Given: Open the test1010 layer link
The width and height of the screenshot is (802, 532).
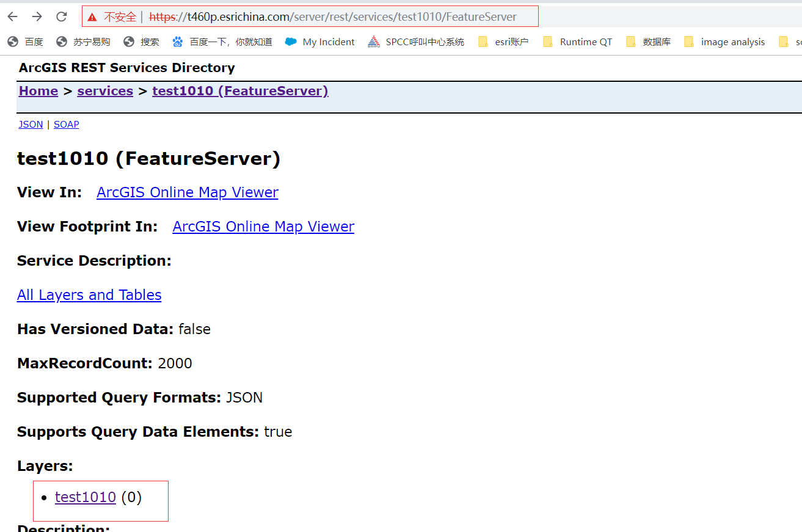Looking at the screenshot, I should pyautogui.click(x=86, y=497).
